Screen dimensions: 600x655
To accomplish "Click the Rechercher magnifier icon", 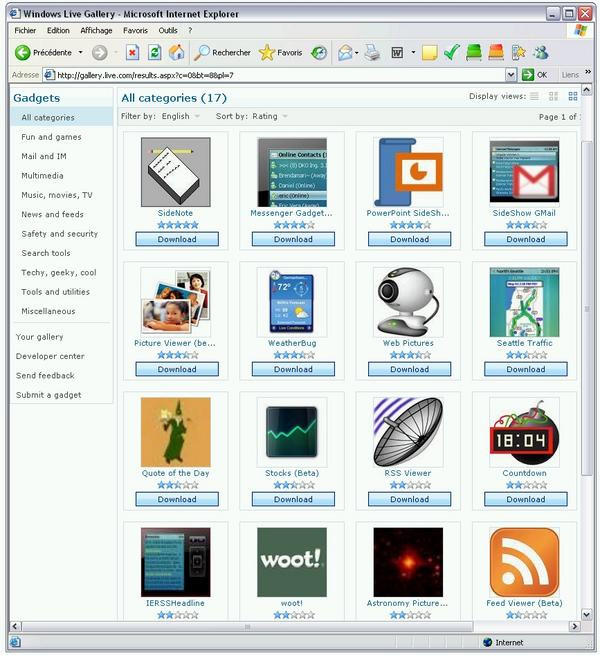I will pyautogui.click(x=202, y=53).
